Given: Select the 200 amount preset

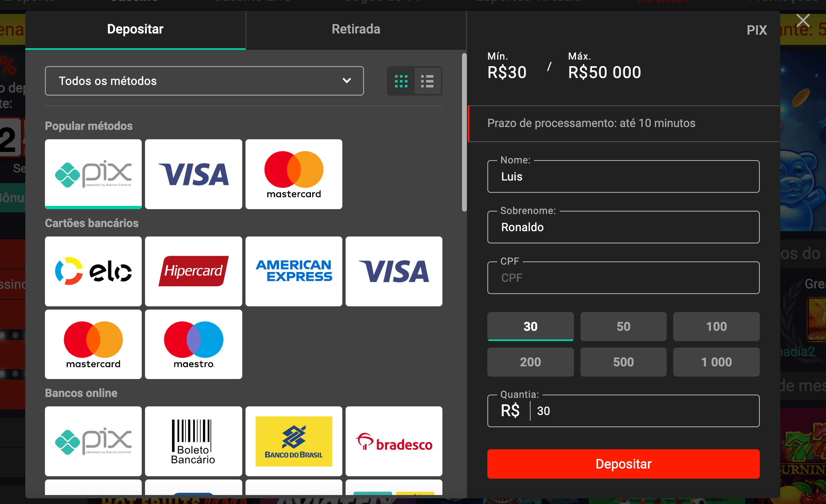Looking at the screenshot, I should pyautogui.click(x=530, y=362).
